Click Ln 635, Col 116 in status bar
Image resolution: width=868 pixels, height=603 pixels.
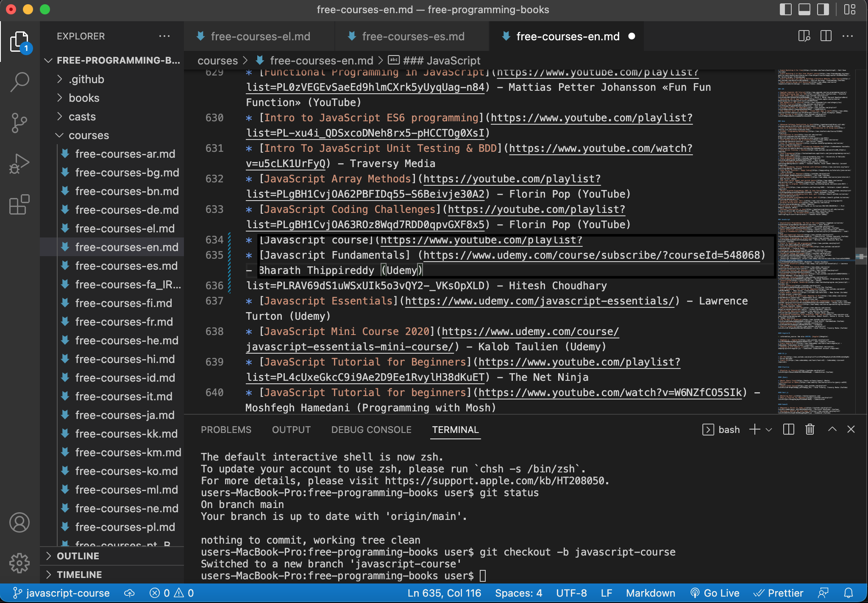point(444,593)
